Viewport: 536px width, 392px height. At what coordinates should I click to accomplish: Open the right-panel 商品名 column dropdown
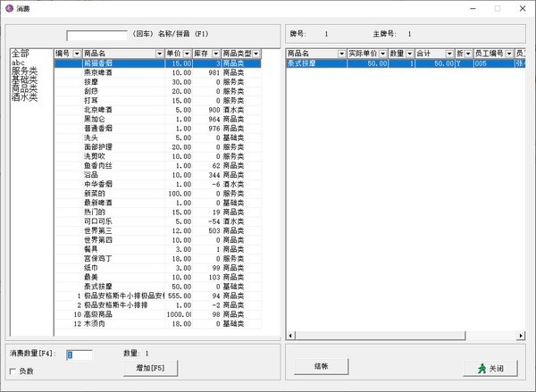pos(341,54)
